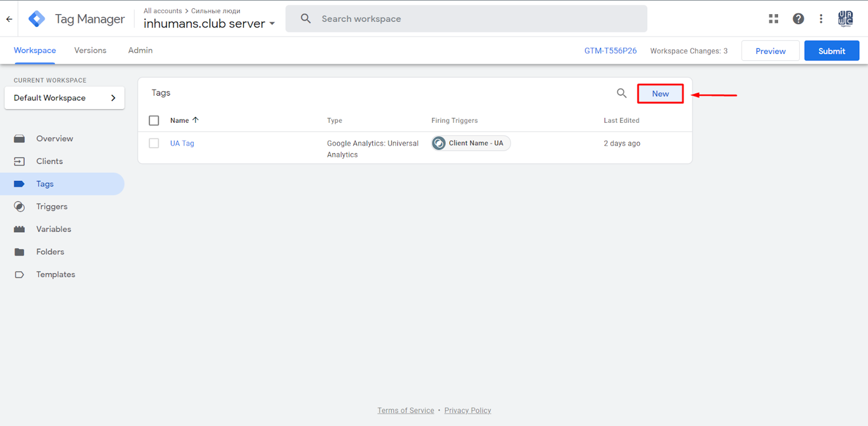The width and height of the screenshot is (868, 426).
Task: Click the Tag Manager logo icon
Action: click(x=37, y=19)
